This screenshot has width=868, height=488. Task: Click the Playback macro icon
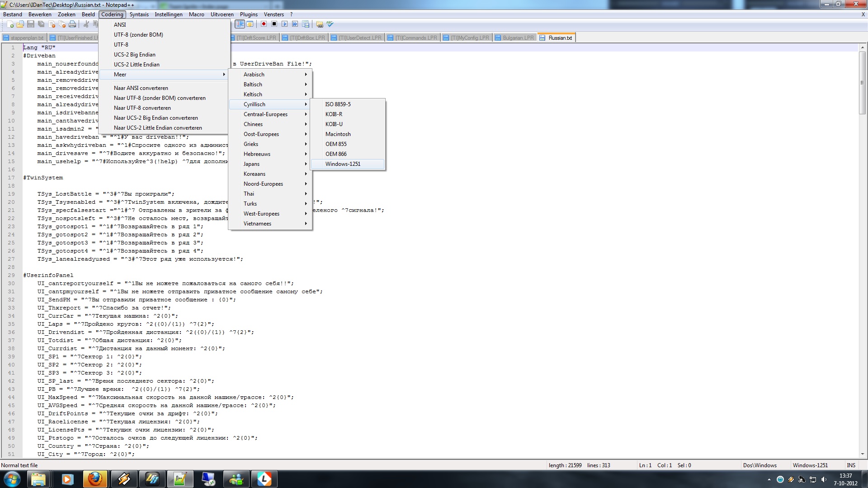pos(284,24)
